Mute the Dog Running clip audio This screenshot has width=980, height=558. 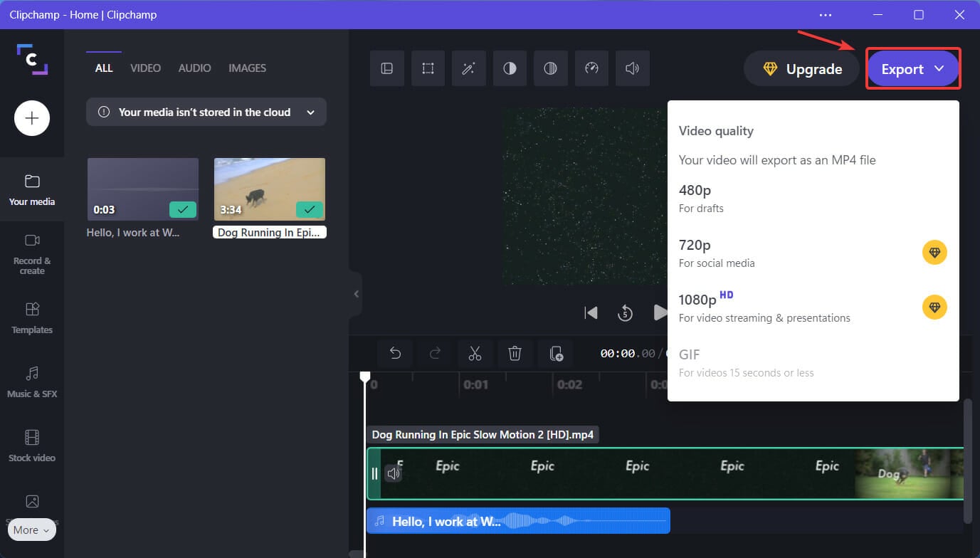coord(394,473)
